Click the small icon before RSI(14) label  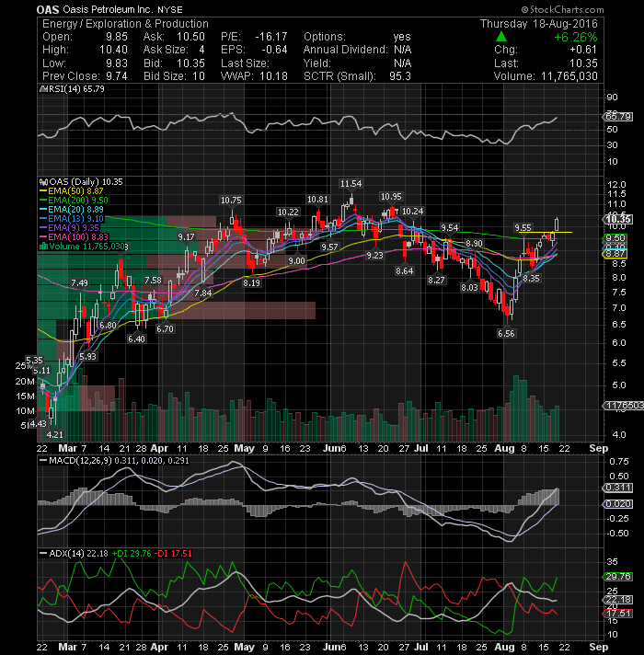click(x=42, y=89)
